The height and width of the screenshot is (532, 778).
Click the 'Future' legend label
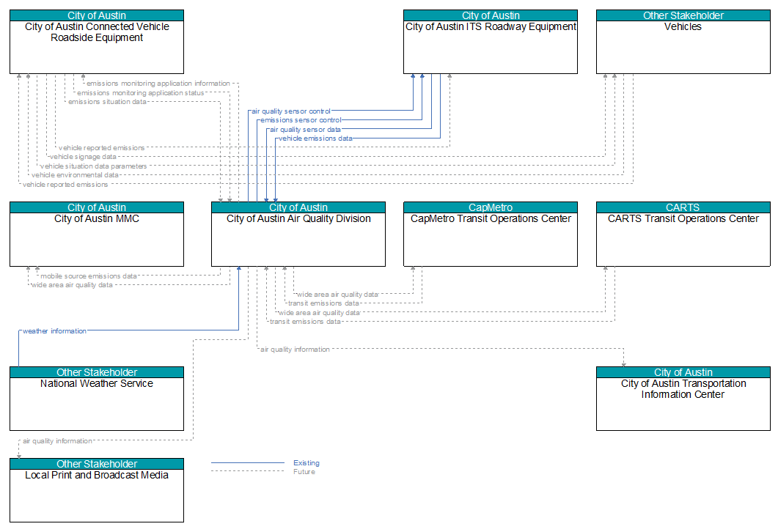tap(304, 471)
